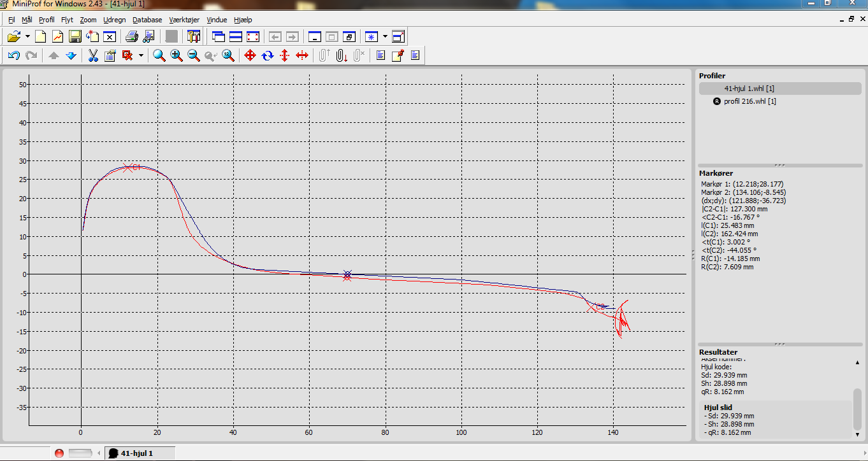Open the Hjælp menu
The image size is (868, 461).
click(243, 20)
